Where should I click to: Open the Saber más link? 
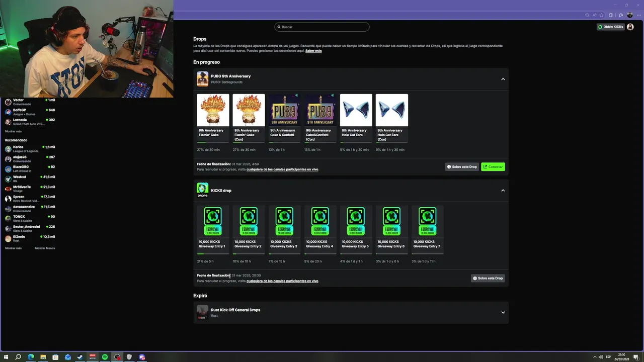click(313, 51)
